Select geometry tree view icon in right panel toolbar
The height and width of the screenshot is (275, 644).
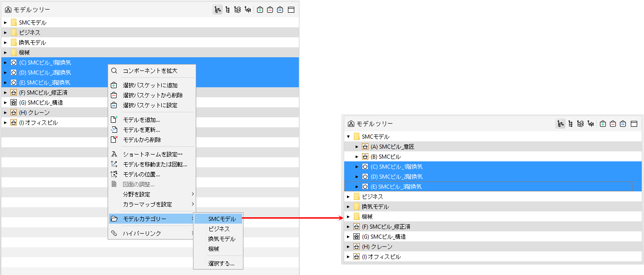pyautogui.click(x=591, y=124)
